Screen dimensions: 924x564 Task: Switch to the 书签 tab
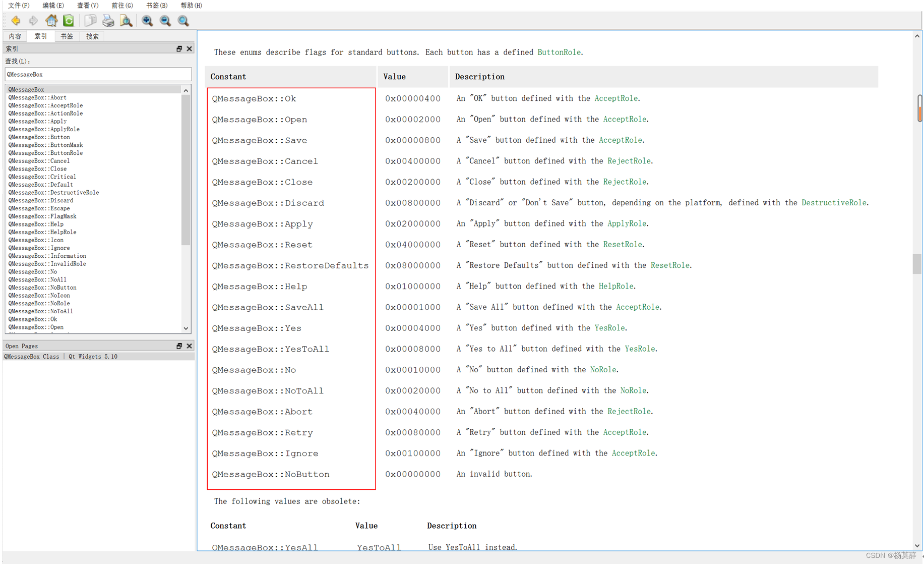click(67, 36)
